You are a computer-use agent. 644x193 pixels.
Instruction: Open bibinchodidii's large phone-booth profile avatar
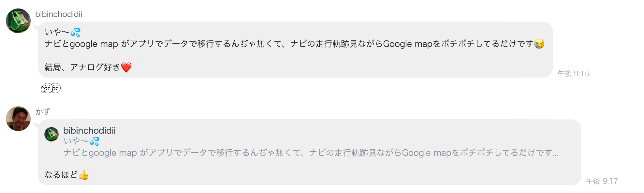pyautogui.click(x=18, y=21)
